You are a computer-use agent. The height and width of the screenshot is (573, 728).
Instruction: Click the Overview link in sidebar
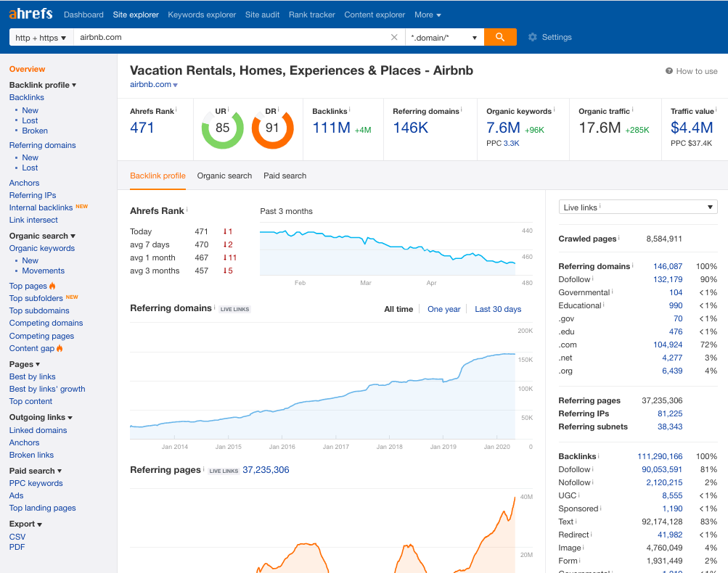coord(27,69)
